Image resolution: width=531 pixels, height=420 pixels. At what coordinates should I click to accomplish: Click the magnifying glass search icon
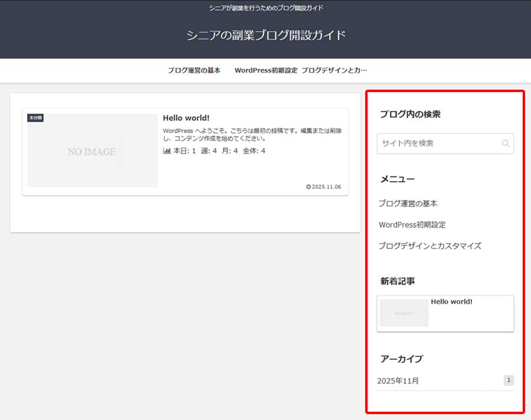(505, 143)
